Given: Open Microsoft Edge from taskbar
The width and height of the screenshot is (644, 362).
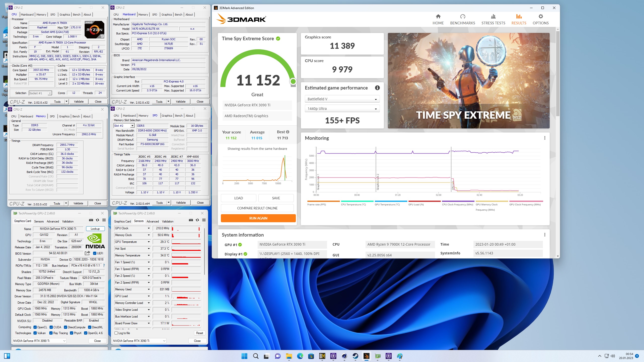Looking at the screenshot, I should point(300,356).
